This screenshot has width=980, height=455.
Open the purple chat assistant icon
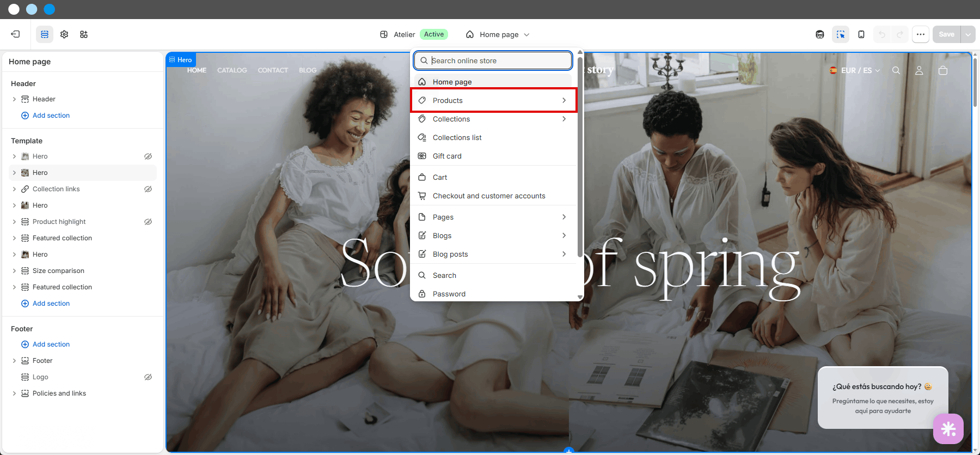point(948,429)
